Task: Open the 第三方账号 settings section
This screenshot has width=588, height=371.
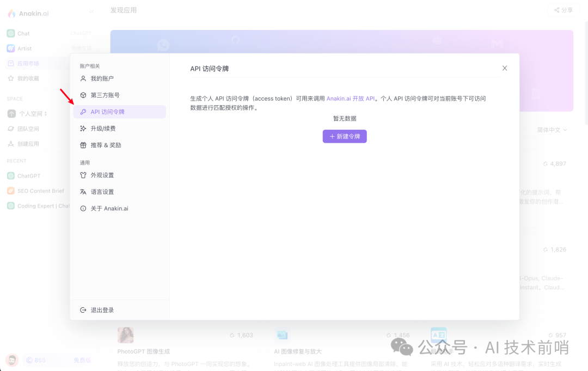Action: [x=119, y=95]
